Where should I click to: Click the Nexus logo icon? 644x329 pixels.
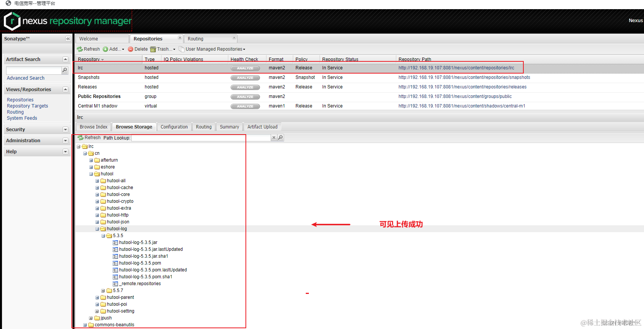click(x=12, y=21)
